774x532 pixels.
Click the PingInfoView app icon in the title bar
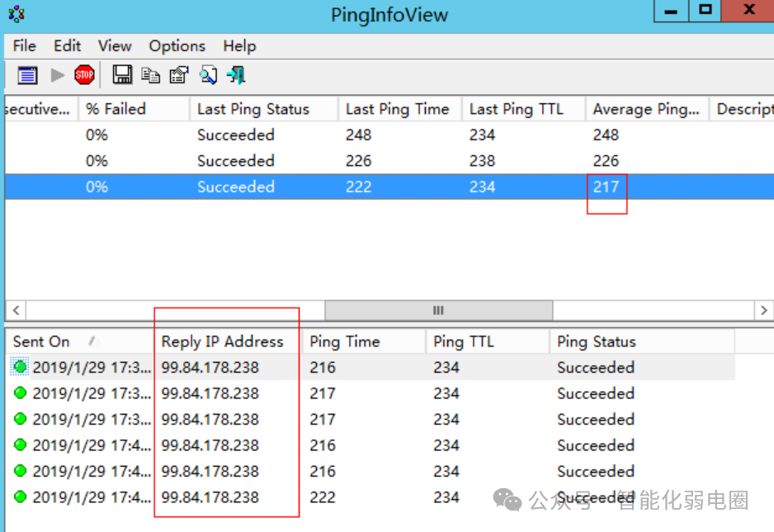click(17, 14)
